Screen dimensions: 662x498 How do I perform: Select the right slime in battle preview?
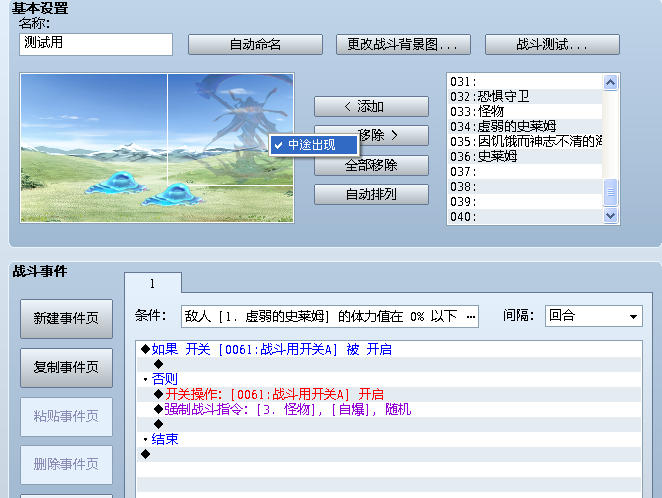(173, 195)
